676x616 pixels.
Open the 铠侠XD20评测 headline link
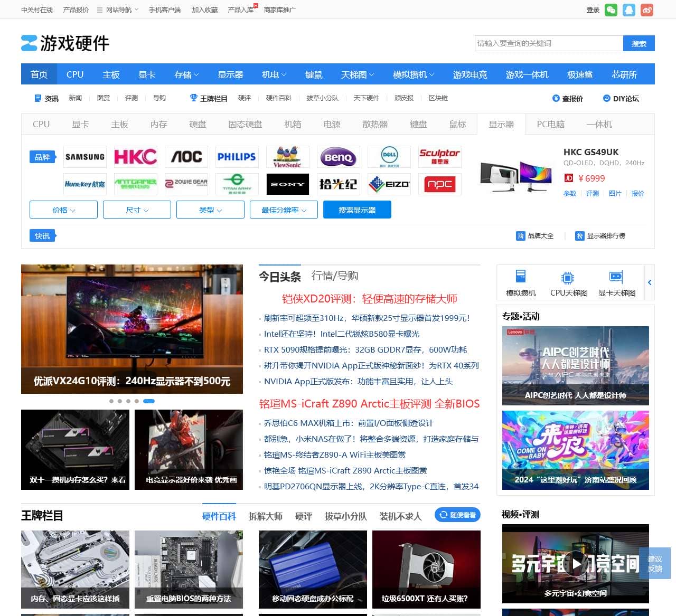point(370,299)
